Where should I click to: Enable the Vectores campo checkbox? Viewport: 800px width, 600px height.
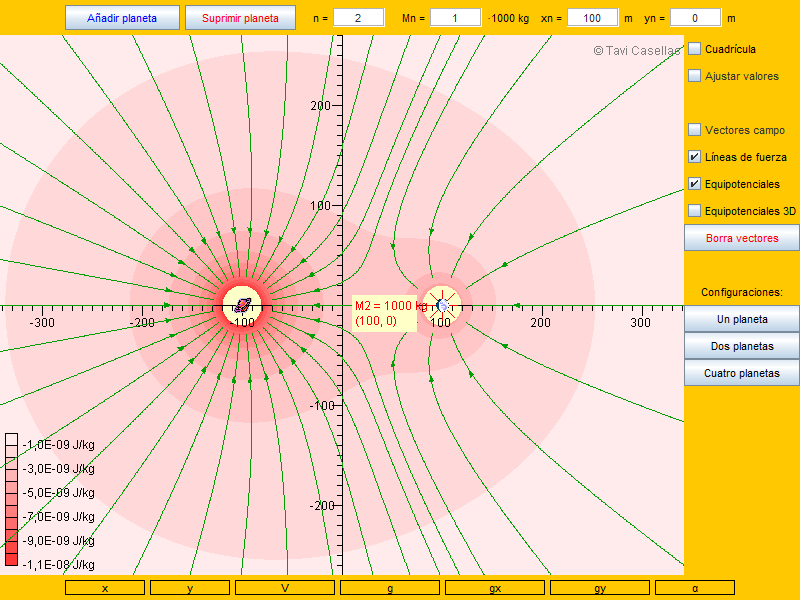coord(695,130)
